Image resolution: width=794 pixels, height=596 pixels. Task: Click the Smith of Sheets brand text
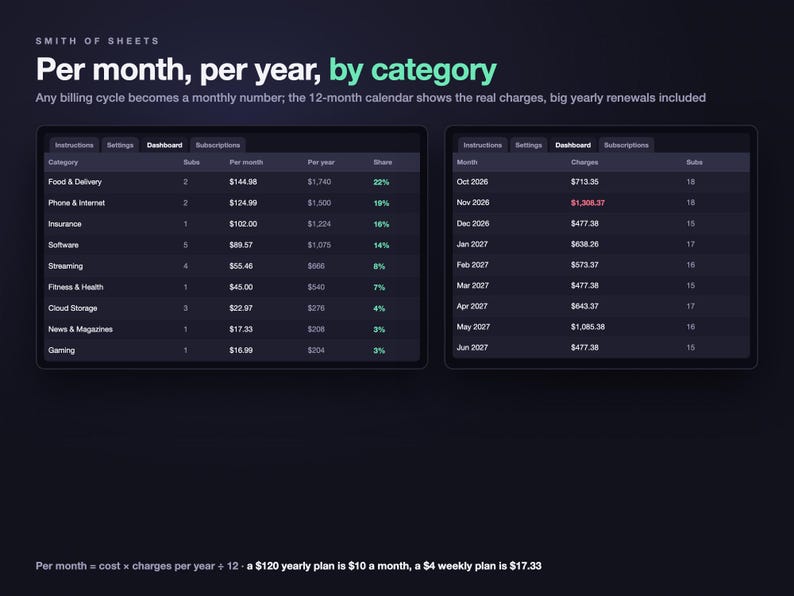coord(97,41)
